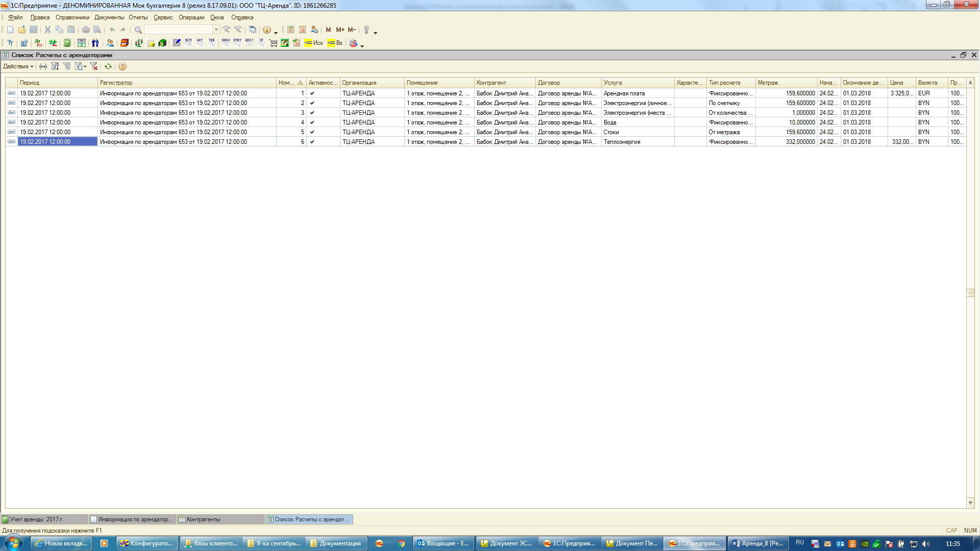Viewport: 980px width, 551px height.
Task: Expand the Действия dropdown menu
Action: click(18, 66)
